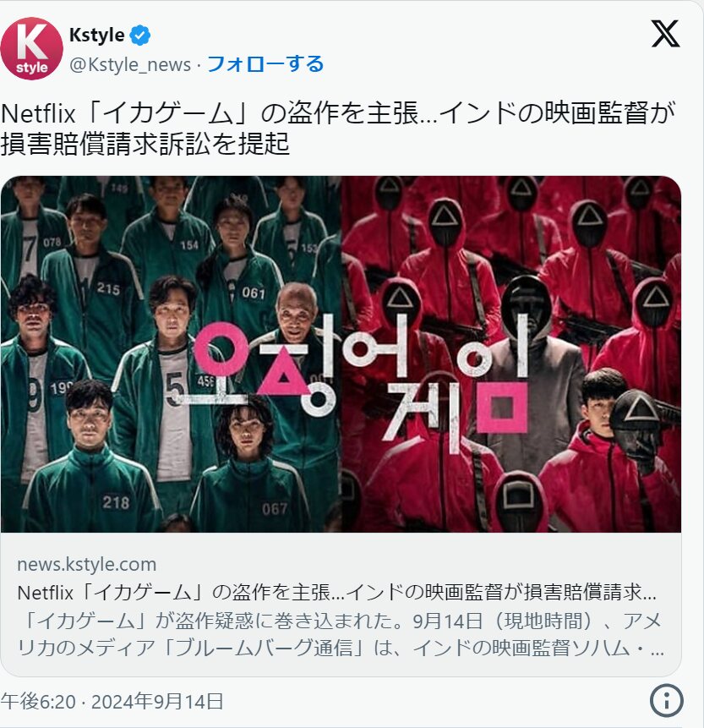
Task: Click the Kstyle profile avatar
Action: [x=31, y=48]
